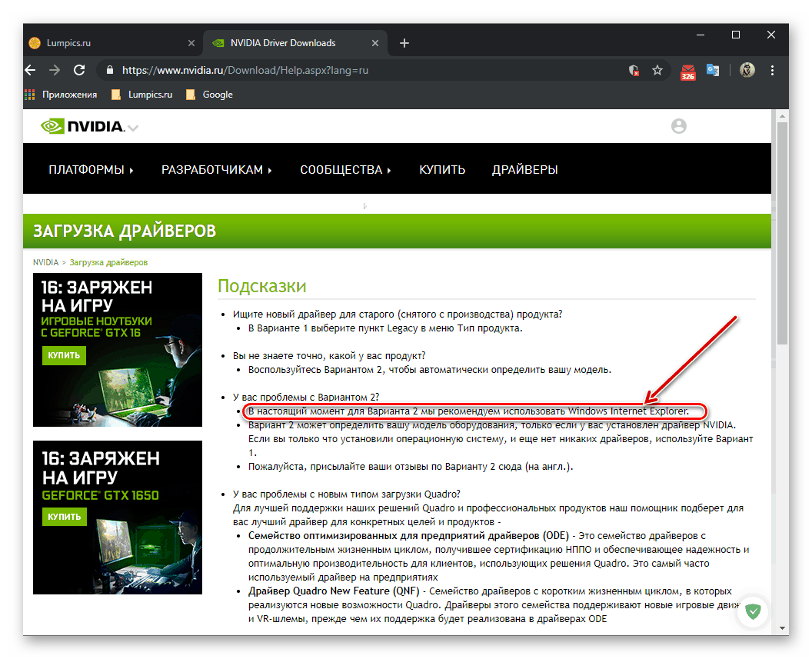812x659 pixels.
Task: Open the Приложения apps shortcut
Action: pos(61,95)
